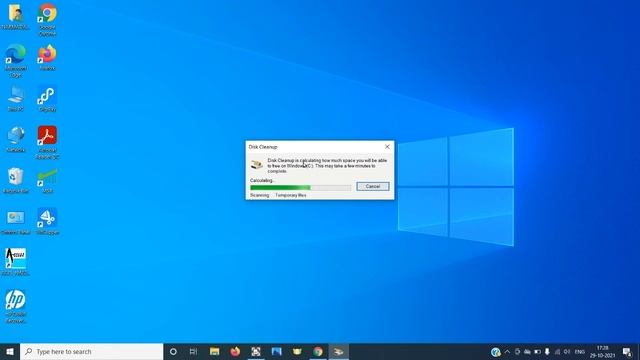Click the 'Temporary files' scanning text

[x=291, y=195]
